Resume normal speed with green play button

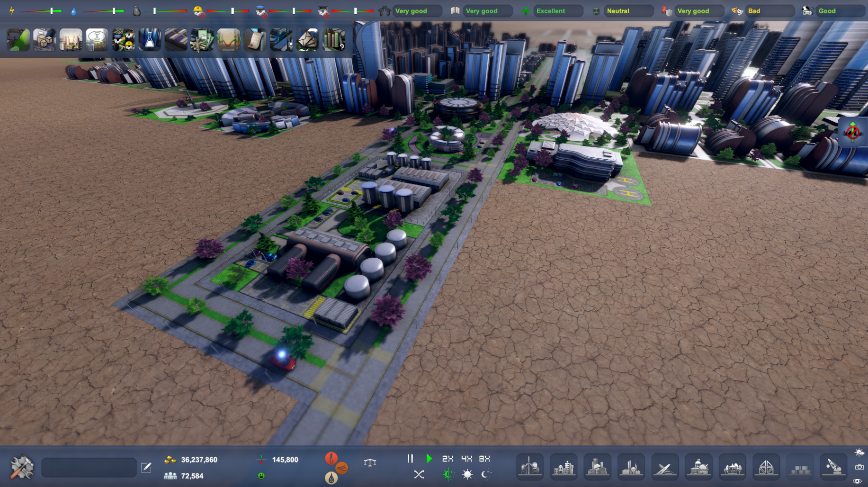(429, 459)
